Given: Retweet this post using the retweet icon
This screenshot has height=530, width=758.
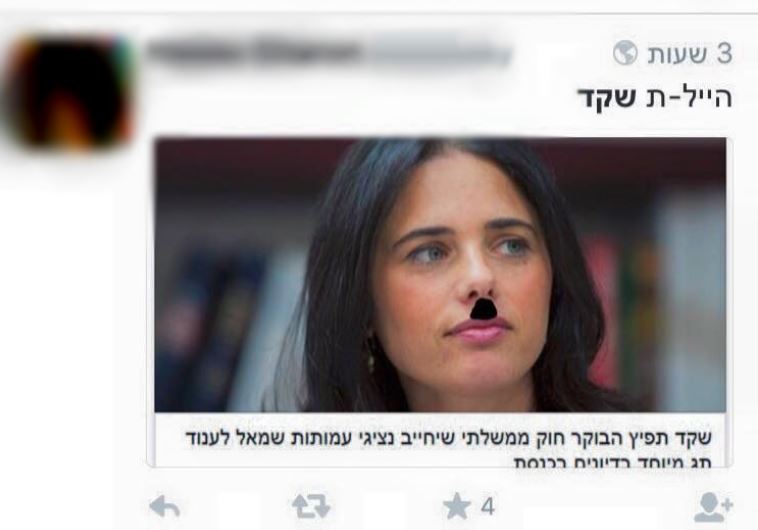Looking at the screenshot, I should point(311,506).
